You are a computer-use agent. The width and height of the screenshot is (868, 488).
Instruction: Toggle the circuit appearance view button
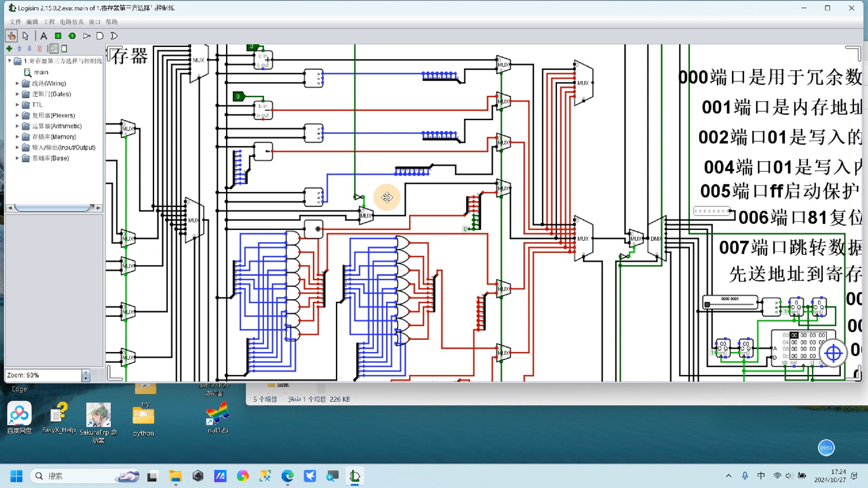(x=64, y=48)
